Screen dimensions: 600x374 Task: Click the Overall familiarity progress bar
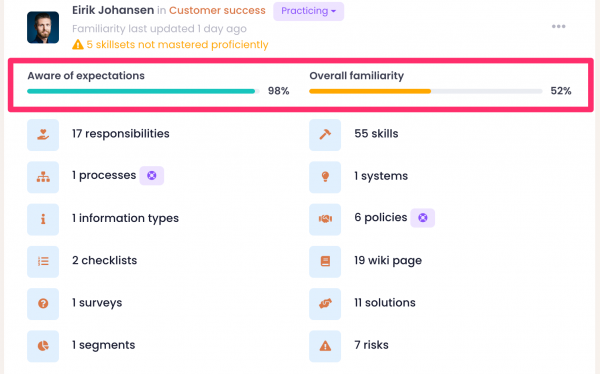pos(426,91)
